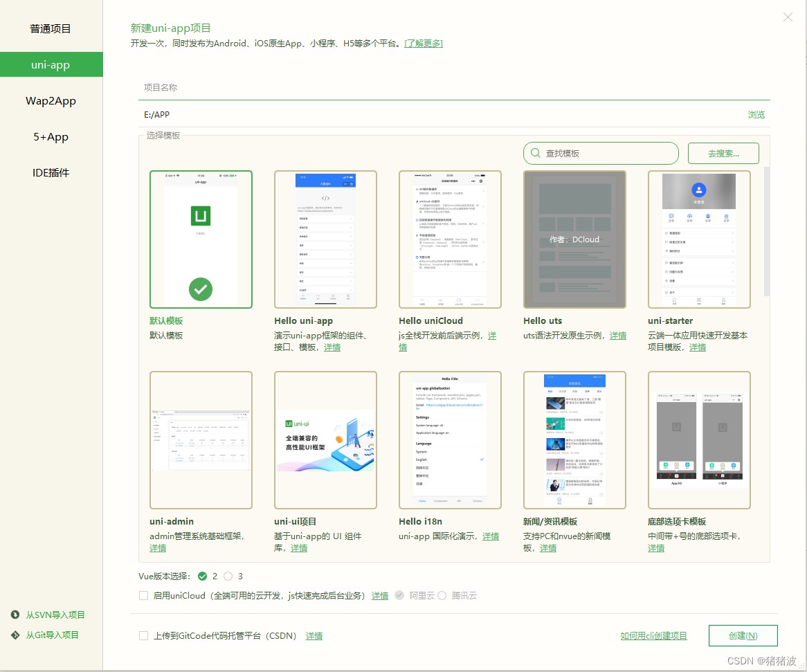The height and width of the screenshot is (672, 807).
Task: Click the magnifier icon in template search
Action: coord(535,154)
